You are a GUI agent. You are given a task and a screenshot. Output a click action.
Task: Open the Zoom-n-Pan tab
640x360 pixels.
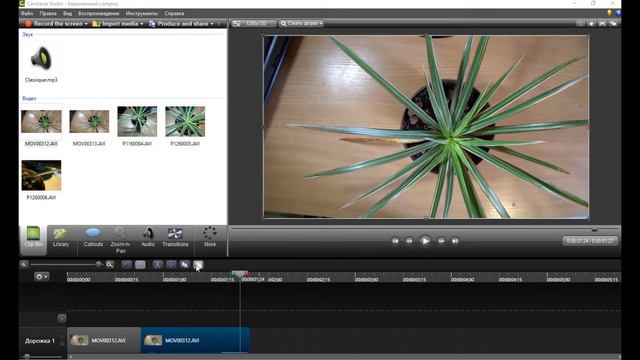coord(120,240)
